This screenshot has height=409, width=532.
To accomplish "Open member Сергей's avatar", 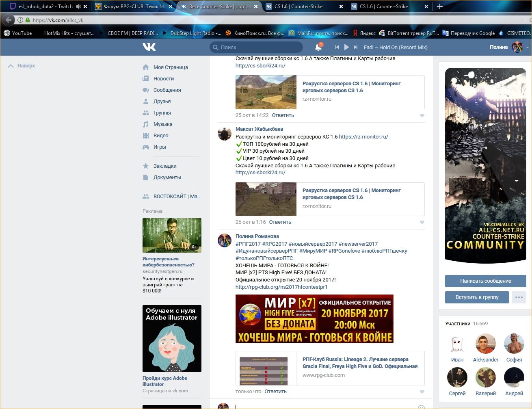I will (457, 377).
